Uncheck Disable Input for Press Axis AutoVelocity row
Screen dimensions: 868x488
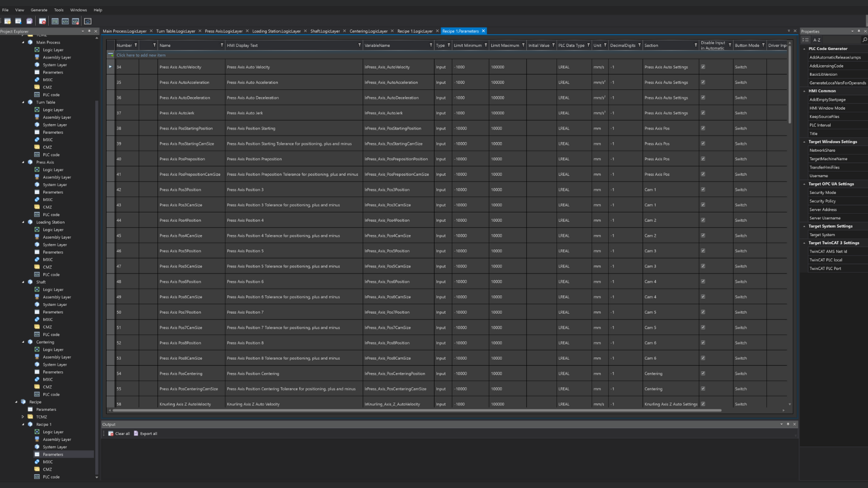(x=703, y=67)
